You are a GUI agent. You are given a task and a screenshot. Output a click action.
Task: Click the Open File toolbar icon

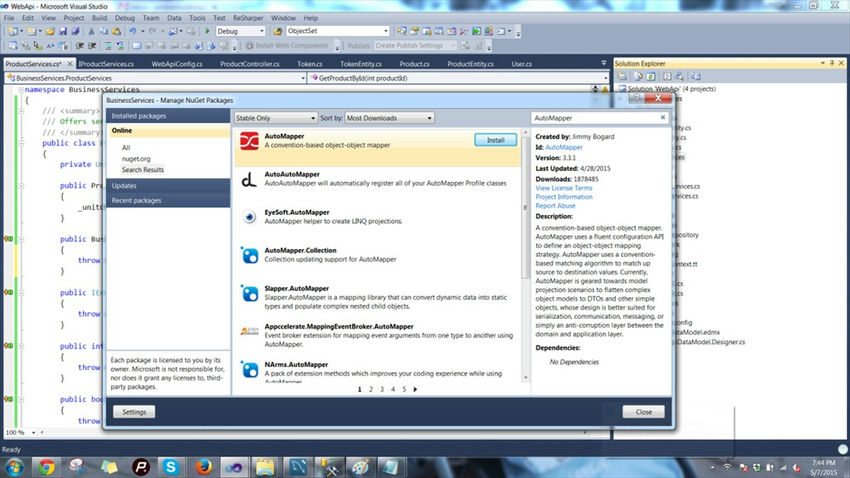pyautogui.click(x=50, y=31)
